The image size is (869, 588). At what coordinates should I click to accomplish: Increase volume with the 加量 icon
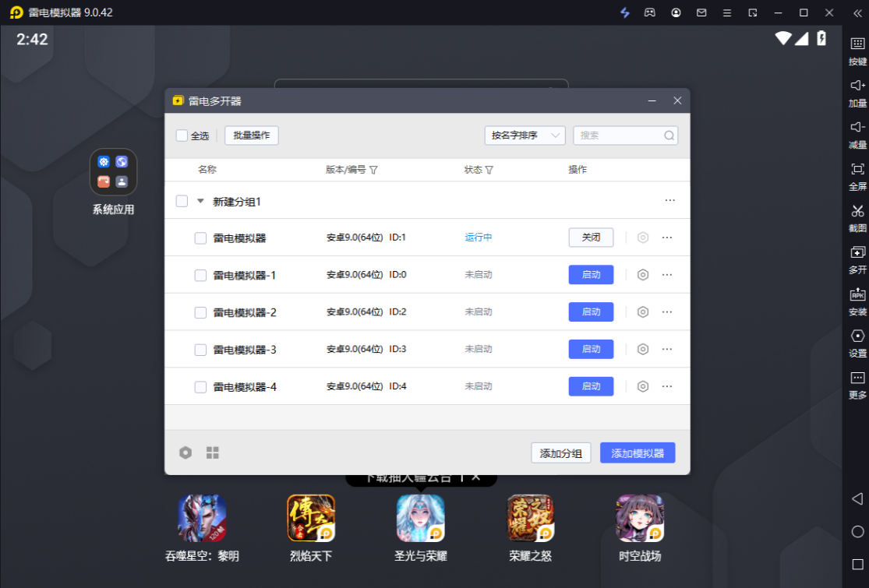pyautogui.click(x=857, y=86)
